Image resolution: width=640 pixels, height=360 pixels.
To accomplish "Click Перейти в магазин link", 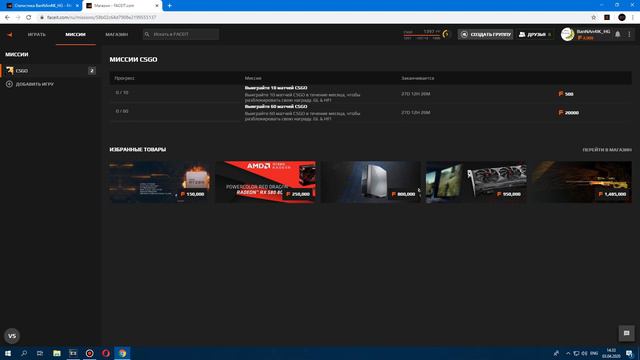I will [607, 150].
